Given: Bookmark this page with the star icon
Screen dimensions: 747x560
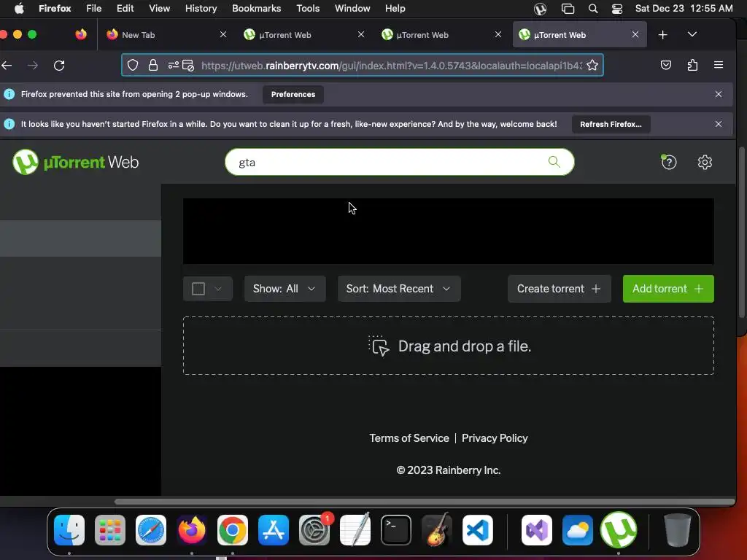Looking at the screenshot, I should tap(592, 65).
